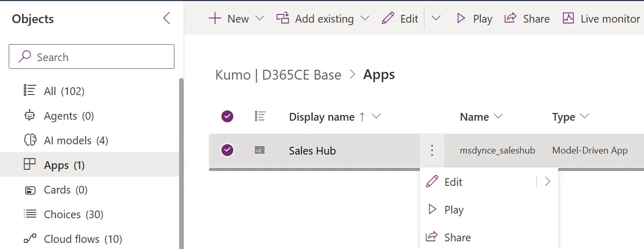This screenshot has width=644, height=249.
Task: Open the Display name column sort dropdown
Action: [x=376, y=117]
